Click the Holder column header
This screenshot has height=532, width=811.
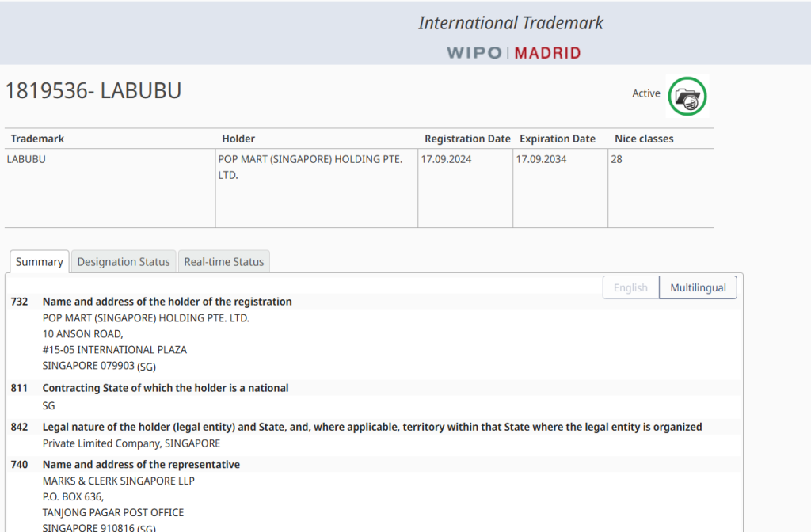click(x=238, y=139)
